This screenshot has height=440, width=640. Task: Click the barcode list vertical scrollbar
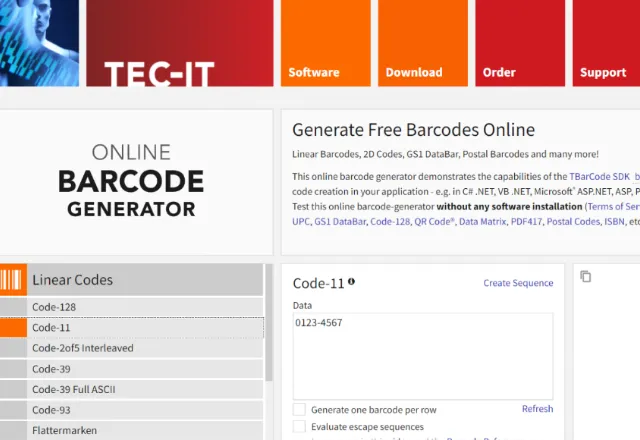pyautogui.click(x=269, y=322)
